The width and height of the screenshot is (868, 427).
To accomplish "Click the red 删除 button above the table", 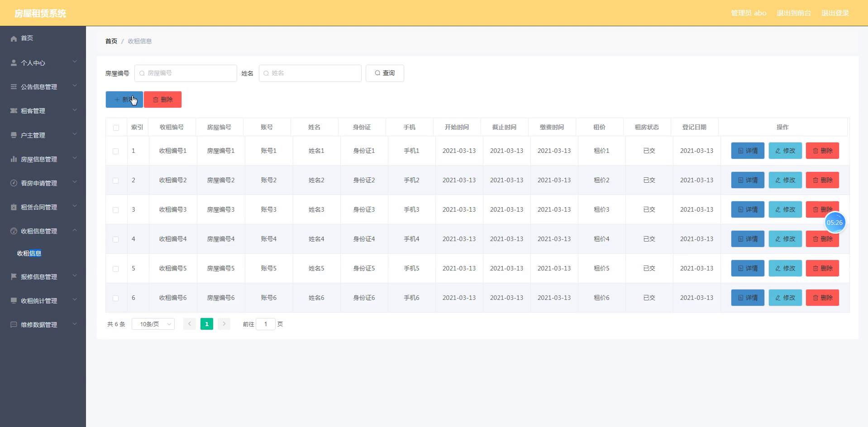I will pyautogui.click(x=163, y=100).
